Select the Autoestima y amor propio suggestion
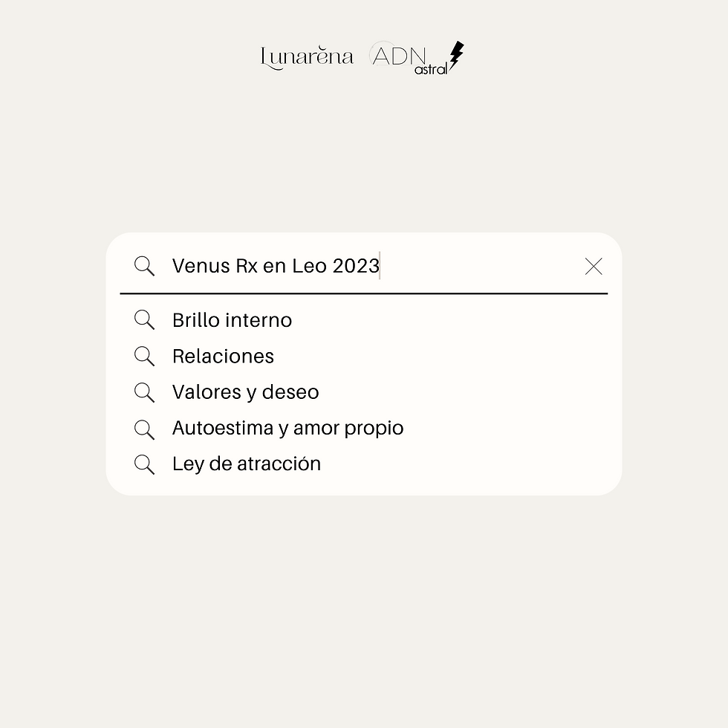728x728 pixels. [287, 429]
